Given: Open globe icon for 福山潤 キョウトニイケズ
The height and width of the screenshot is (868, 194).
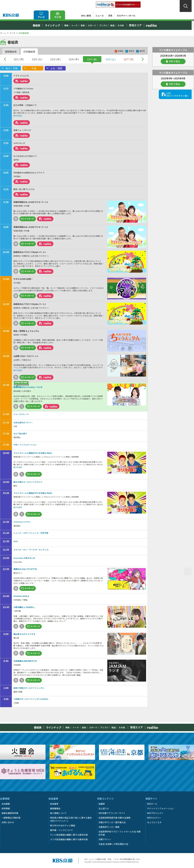Looking at the screenshot, I should [x=16, y=653].
